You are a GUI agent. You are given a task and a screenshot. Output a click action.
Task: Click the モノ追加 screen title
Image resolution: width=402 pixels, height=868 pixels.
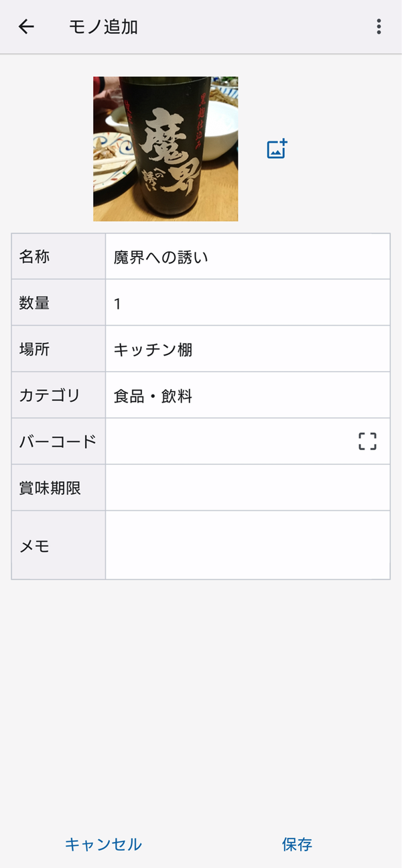(x=103, y=27)
